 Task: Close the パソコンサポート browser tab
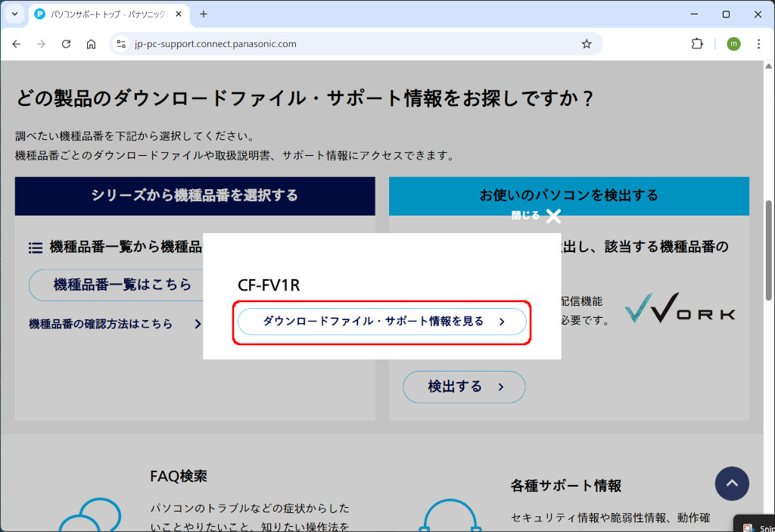point(179,14)
